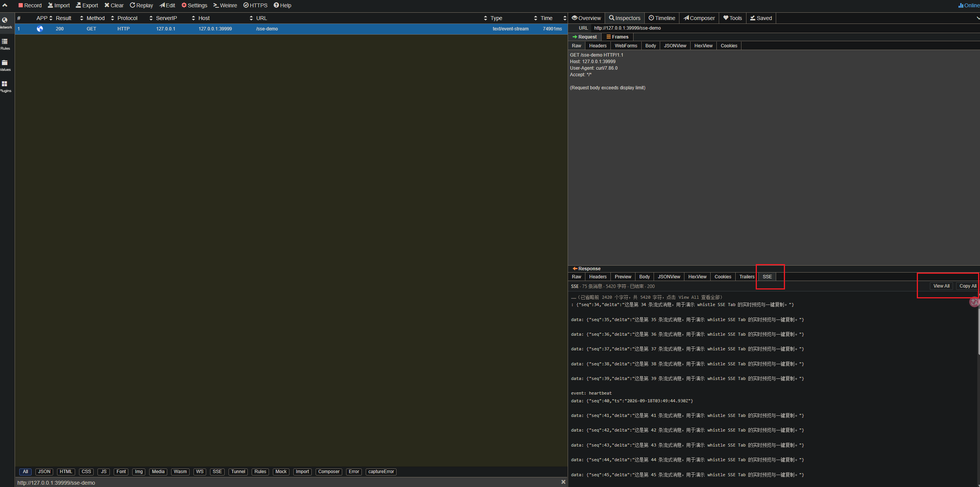The width and height of the screenshot is (980, 487).
Task: Sort sessions by Result column
Action: coord(69,18)
